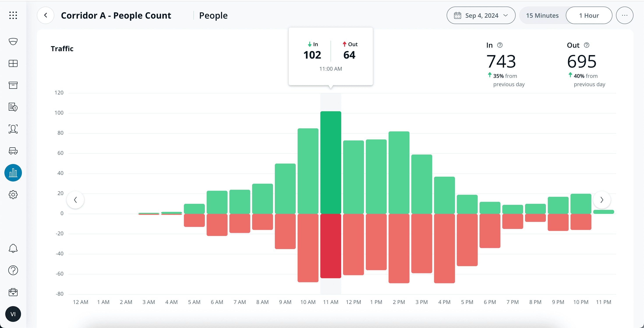Select the 1 Hour interval

pyautogui.click(x=589, y=16)
